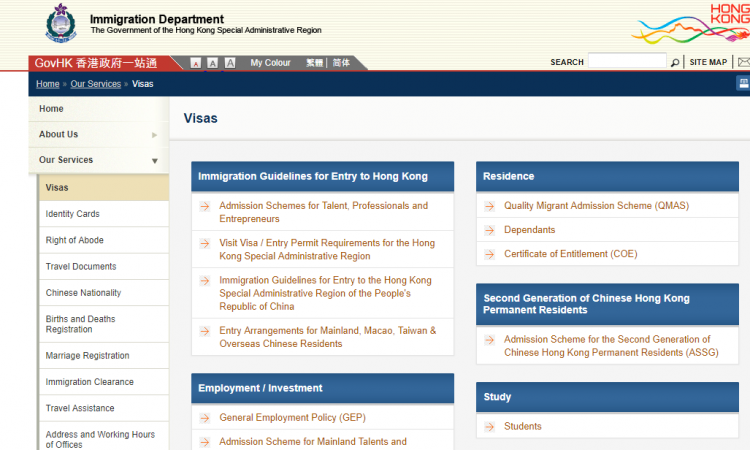The height and width of the screenshot is (450, 750).
Task: Switch to Simplified Chinese version
Action: point(341,63)
